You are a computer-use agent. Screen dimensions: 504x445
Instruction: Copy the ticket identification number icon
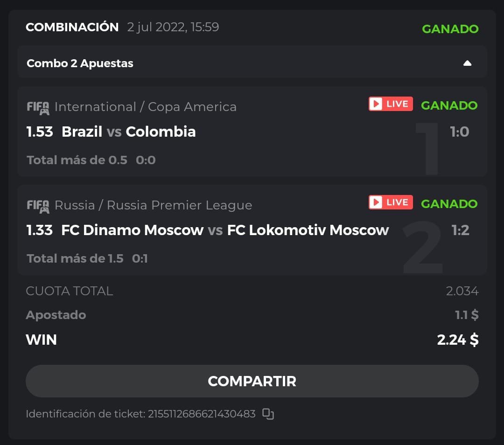point(268,414)
